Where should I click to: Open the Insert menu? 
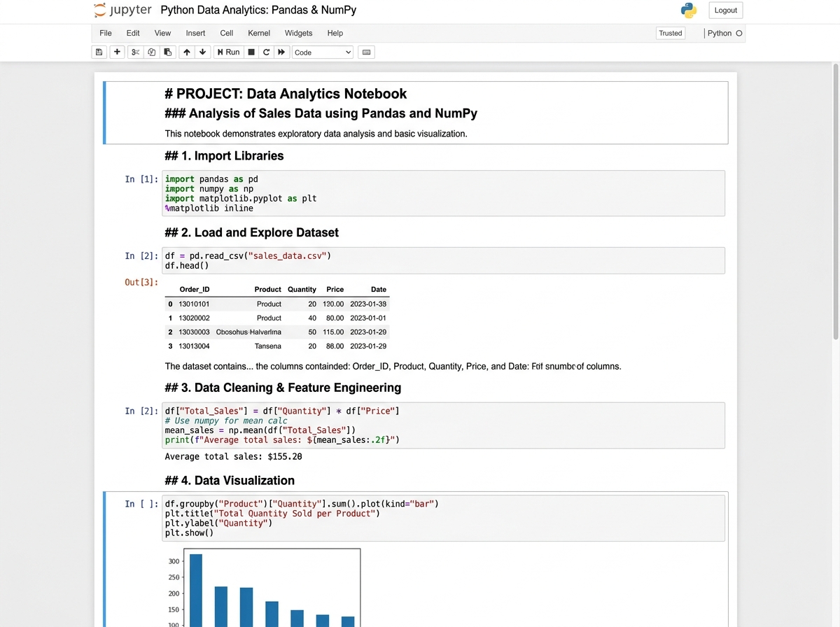pyautogui.click(x=195, y=33)
